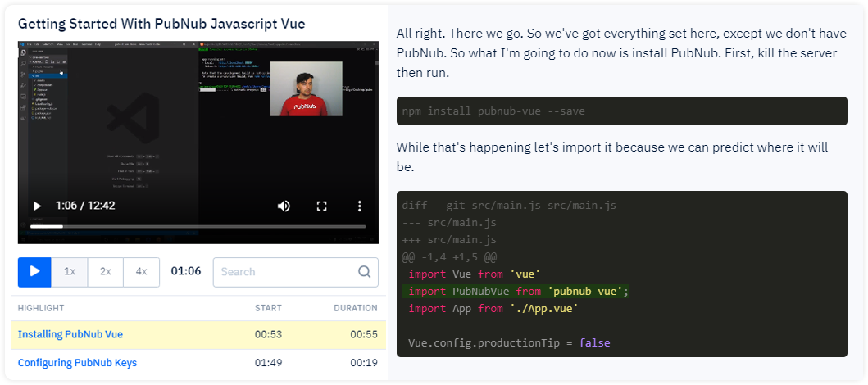Open the Installing PubNub Vue highlight
Image resolution: width=868 pixels, height=385 pixels.
[70, 335]
